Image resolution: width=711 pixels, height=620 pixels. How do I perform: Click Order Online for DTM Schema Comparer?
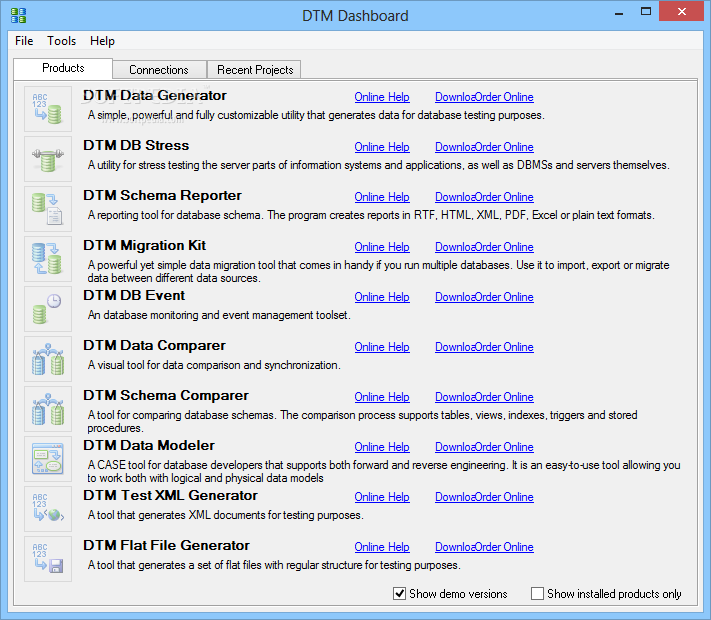coord(504,397)
